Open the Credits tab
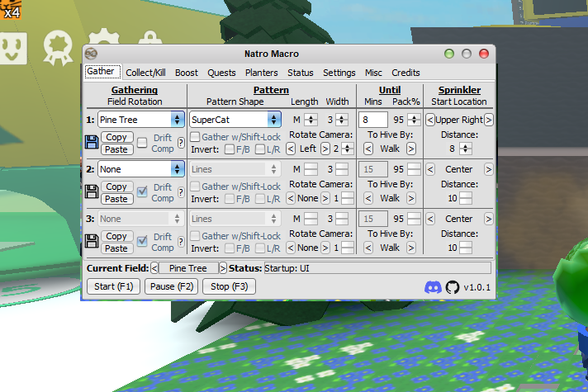Screen dimensions: 588x392 coord(405,73)
